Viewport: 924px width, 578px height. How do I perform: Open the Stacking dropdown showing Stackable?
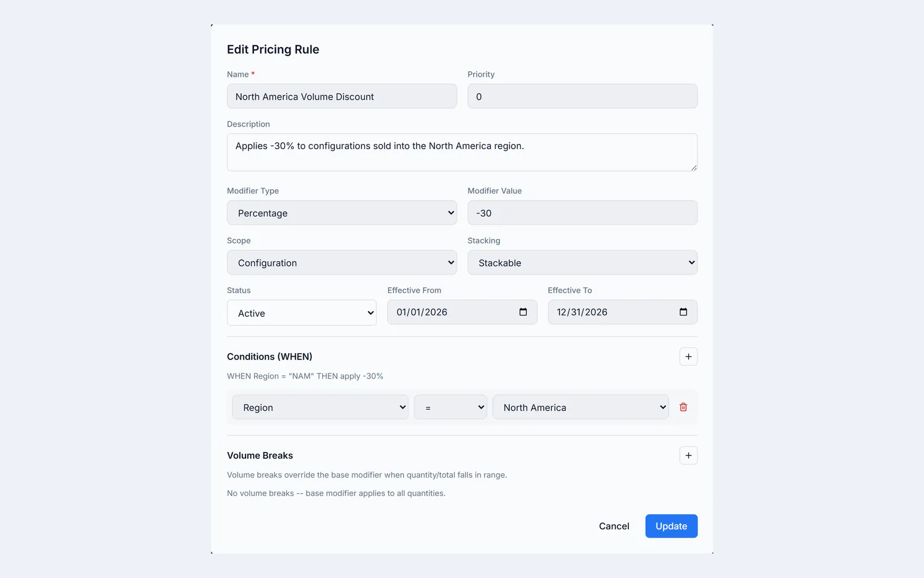[x=583, y=262]
